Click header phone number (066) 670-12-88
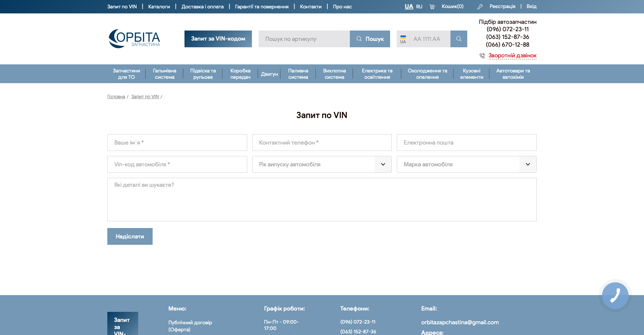The width and height of the screenshot is (644, 335). (x=508, y=45)
